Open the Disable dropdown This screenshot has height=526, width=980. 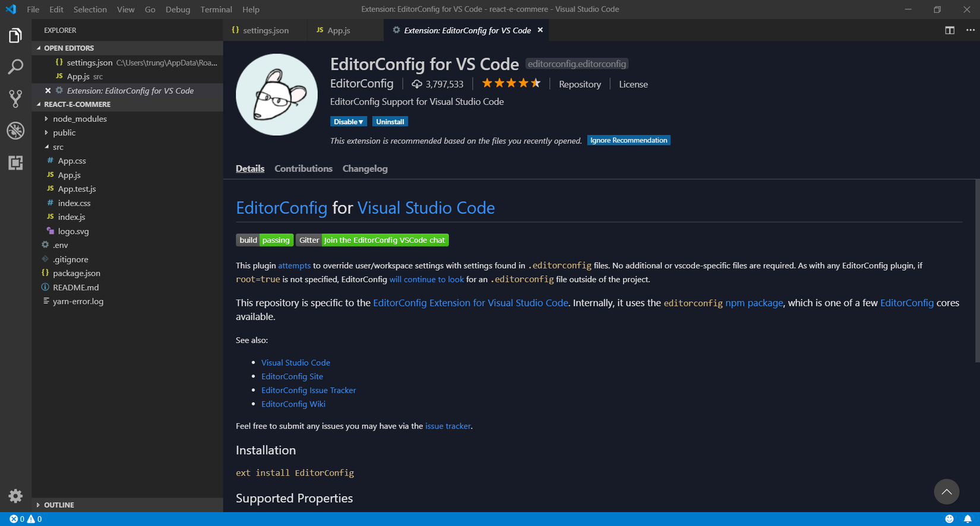349,122
